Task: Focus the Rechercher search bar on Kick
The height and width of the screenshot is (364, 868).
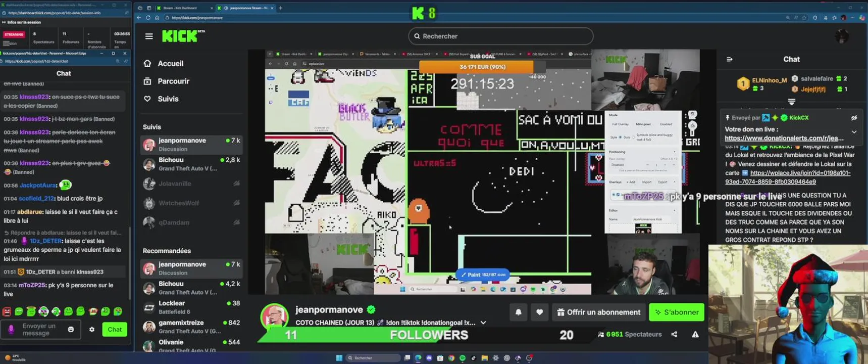Action: coord(500,36)
